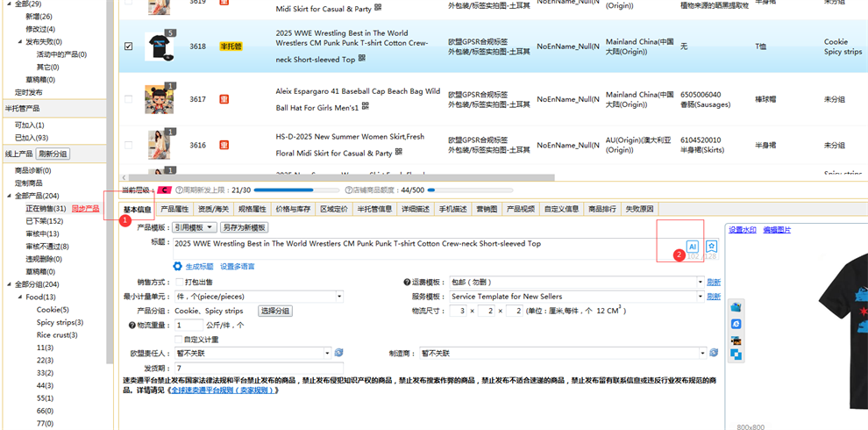
Task: Collapse the 全部产品(204) tree node
Action: 10,196
